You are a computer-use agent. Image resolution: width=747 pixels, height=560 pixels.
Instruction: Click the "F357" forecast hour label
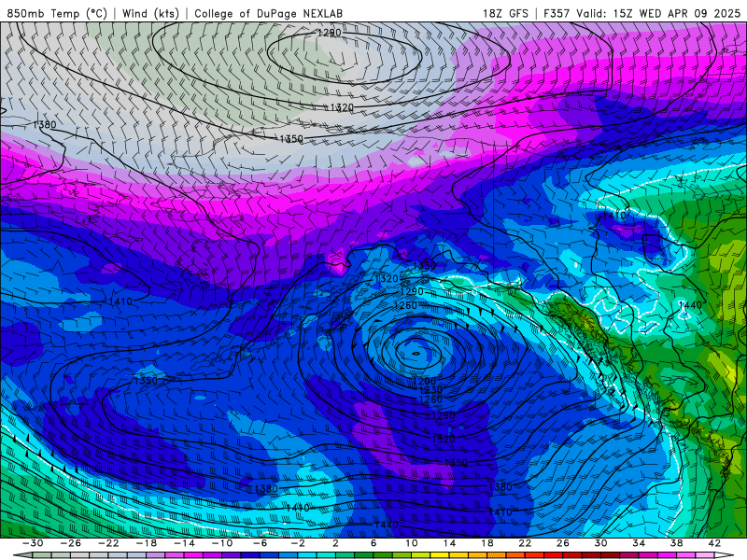(x=557, y=13)
